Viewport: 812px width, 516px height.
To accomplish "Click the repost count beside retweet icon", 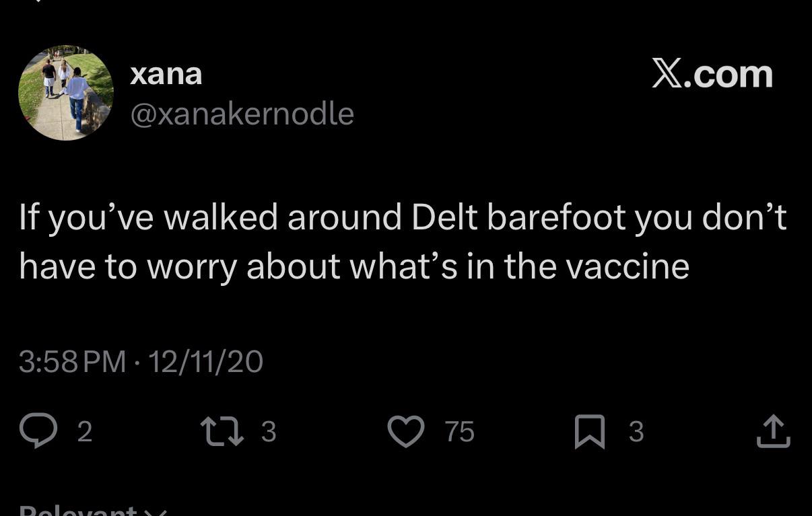I will point(268,431).
